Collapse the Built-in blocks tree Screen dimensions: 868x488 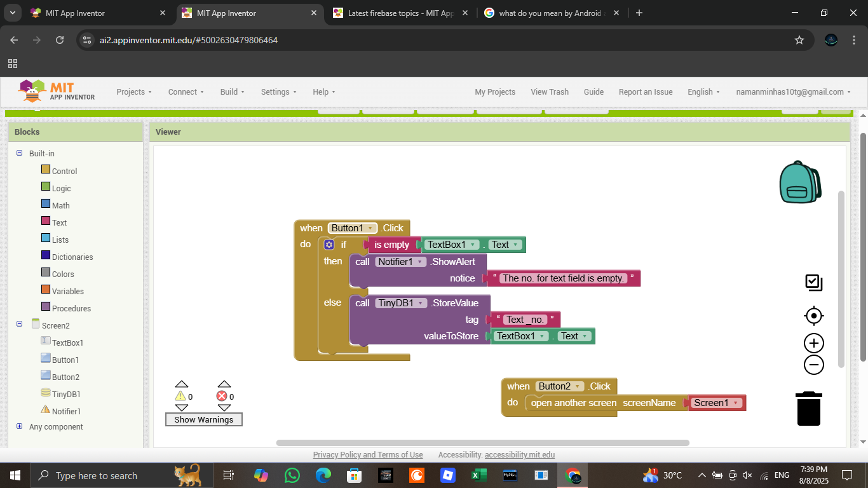(20, 153)
